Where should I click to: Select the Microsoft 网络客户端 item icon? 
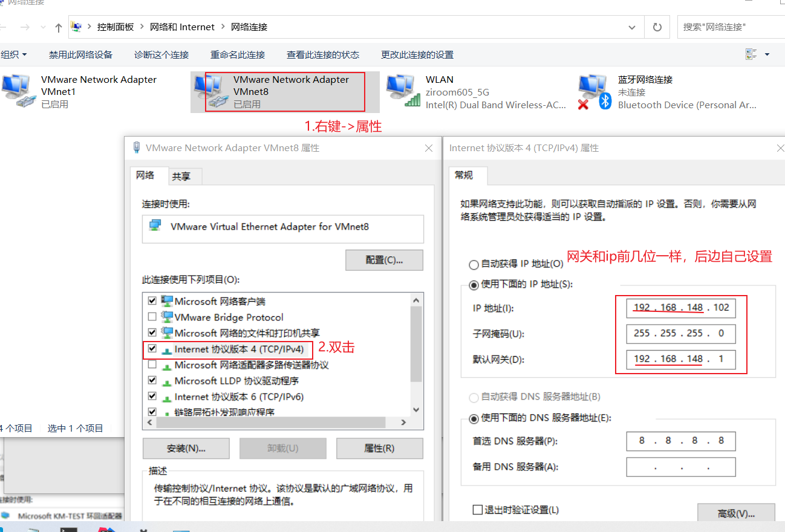pyautogui.click(x=167, y=301)
